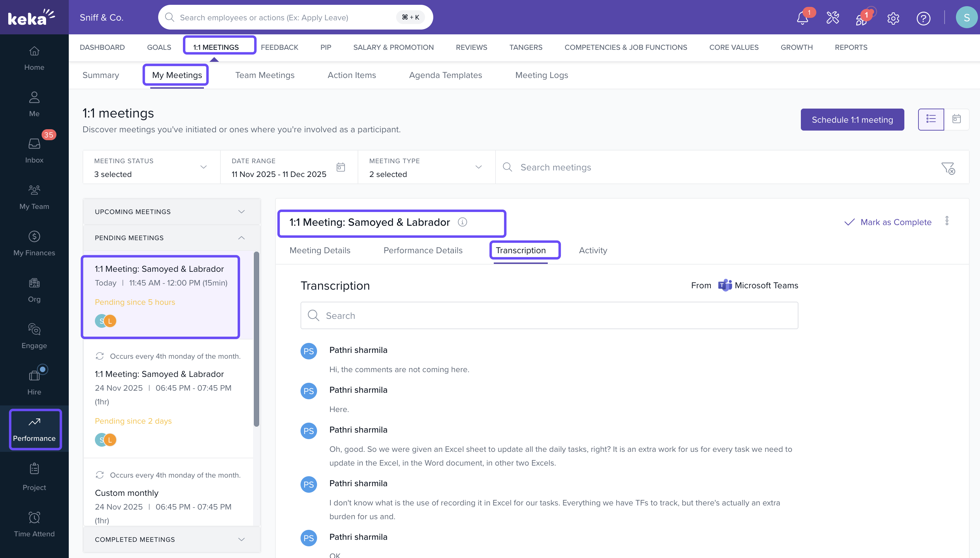Click the transcription Search field
980x558 pixels.
(x=549, y=315)
